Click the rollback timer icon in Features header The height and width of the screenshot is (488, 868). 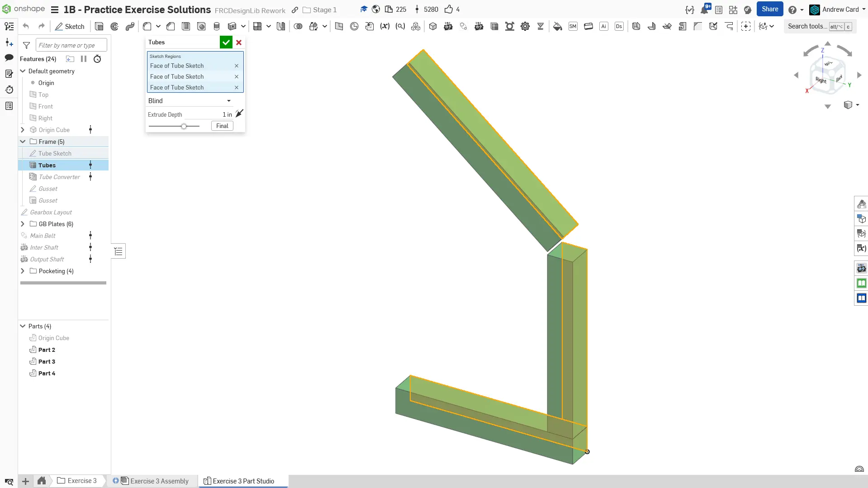pos(97,59)
